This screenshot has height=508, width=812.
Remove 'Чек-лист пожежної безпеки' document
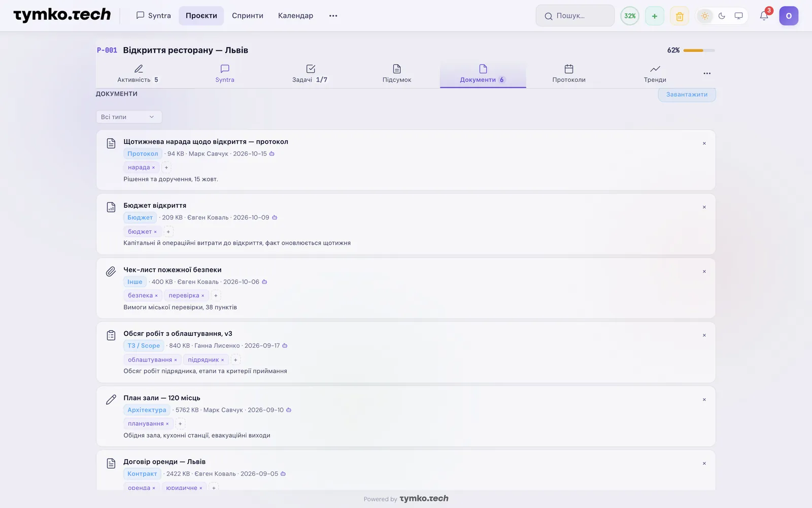click(704, 272)
